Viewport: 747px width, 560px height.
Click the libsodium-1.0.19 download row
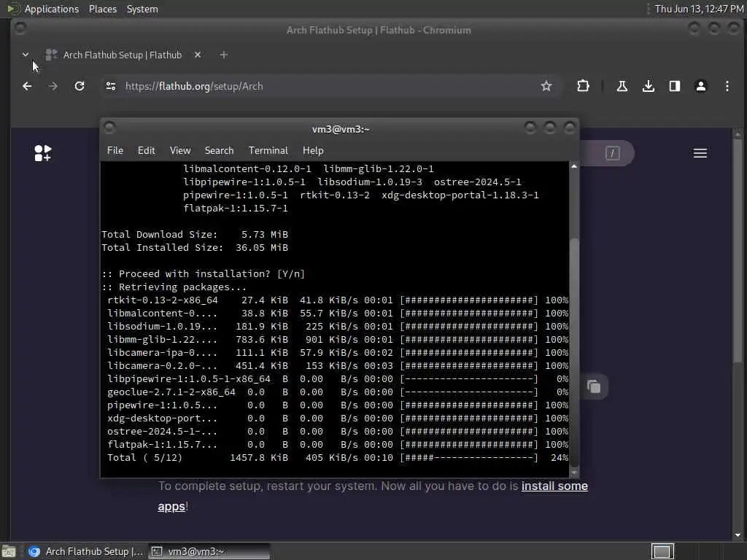[x=337, y=326]
